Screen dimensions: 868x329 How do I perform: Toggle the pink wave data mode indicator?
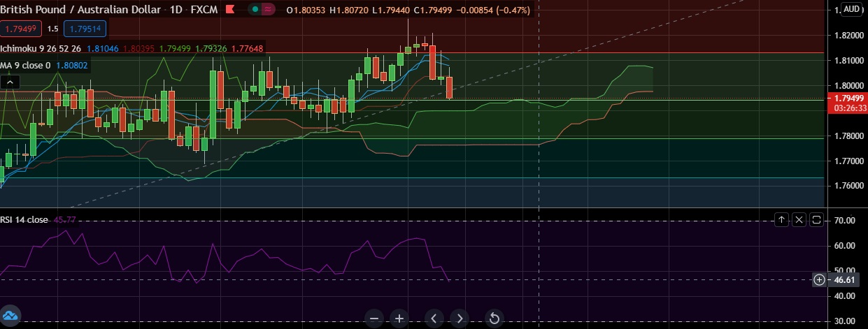click(x=269, y=10)
